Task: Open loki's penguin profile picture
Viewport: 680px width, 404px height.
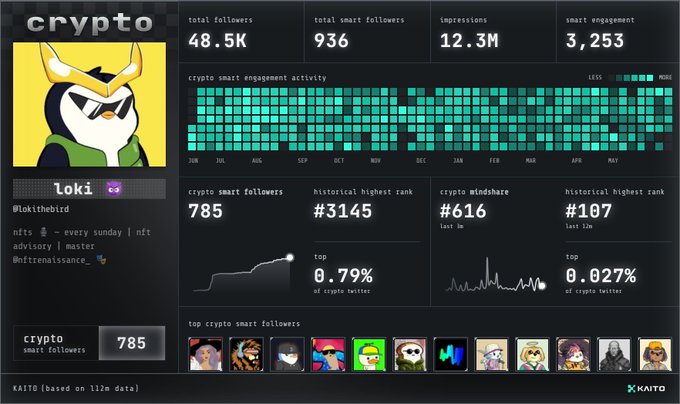Action: pos(89,104)
